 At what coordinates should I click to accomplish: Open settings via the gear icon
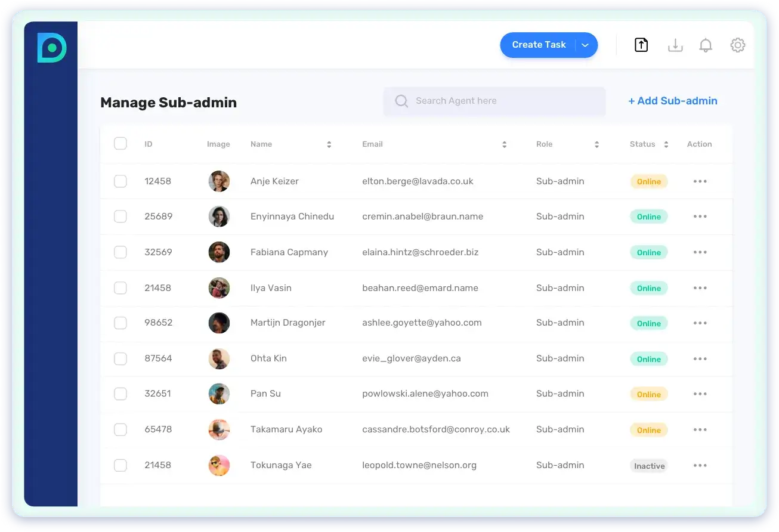(738, 45)
